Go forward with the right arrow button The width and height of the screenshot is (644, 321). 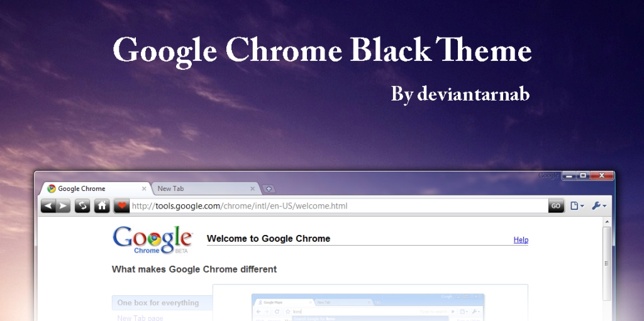[x=64, y=205]
